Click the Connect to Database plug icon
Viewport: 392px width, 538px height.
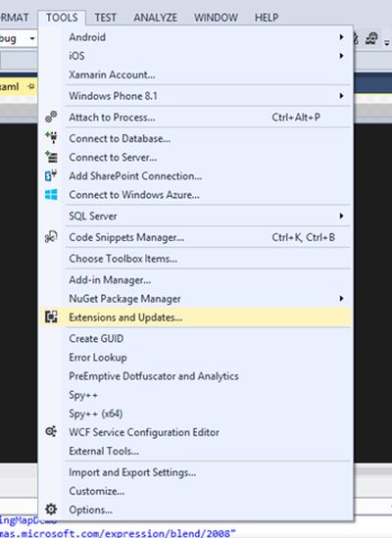pyautogui.click(x=51, y=137)
